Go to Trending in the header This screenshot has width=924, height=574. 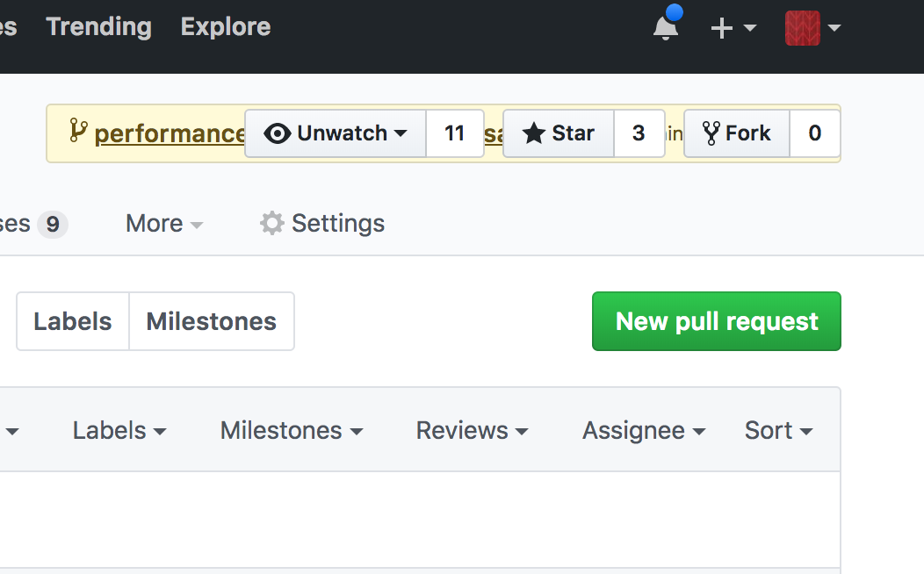pos(99,26)
